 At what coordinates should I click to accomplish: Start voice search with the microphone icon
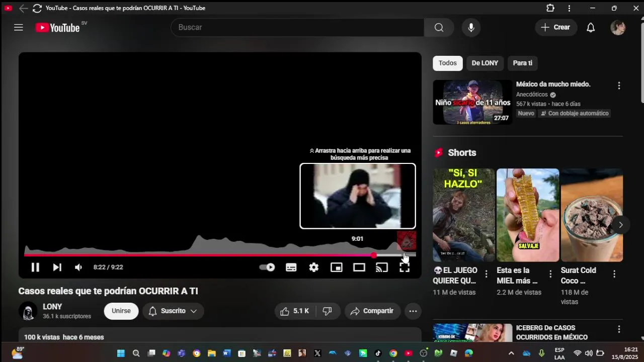tap(471, 27)
